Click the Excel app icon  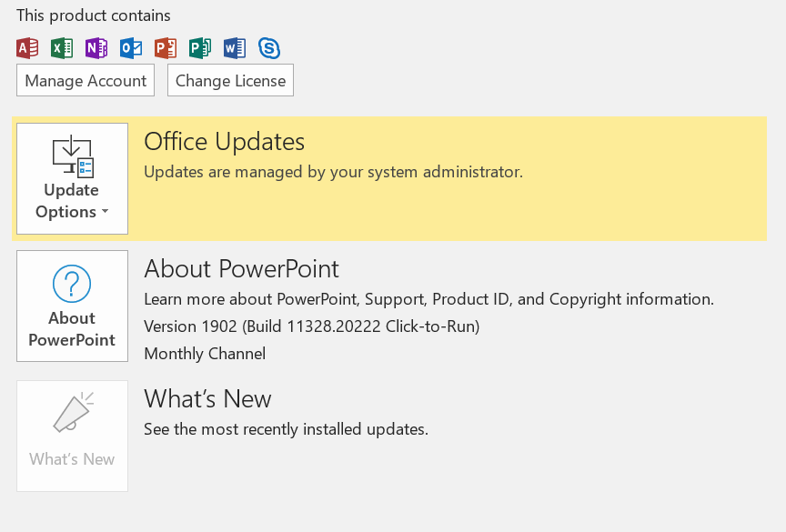[x=62, y=48]
